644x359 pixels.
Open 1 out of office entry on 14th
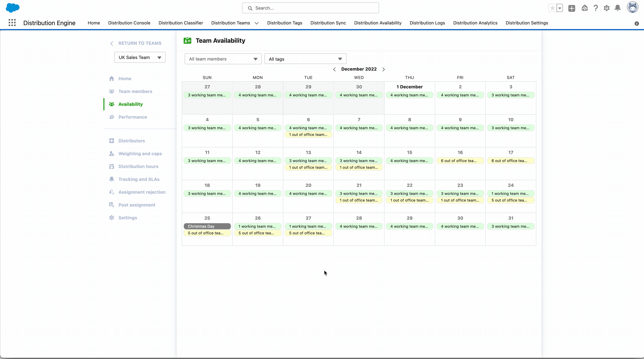(x=359, y=167)
